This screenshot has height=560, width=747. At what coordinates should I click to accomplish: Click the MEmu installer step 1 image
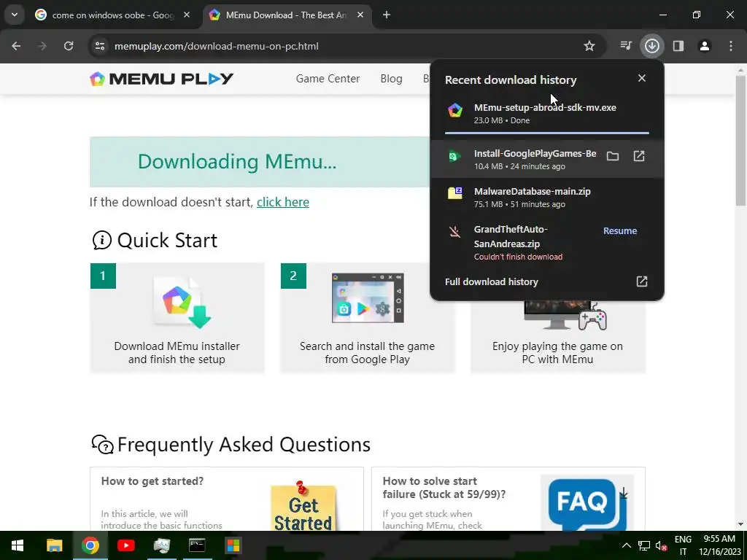pos(182,303)
